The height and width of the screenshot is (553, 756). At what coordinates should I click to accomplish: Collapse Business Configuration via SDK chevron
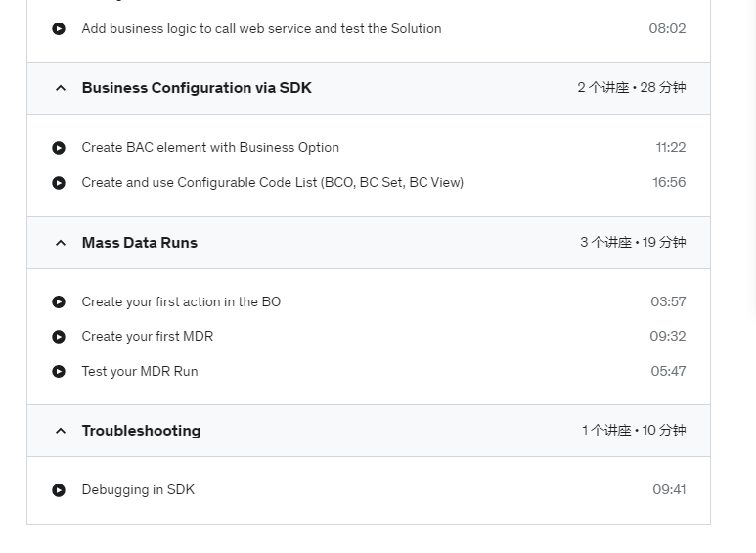coord(61,88)
